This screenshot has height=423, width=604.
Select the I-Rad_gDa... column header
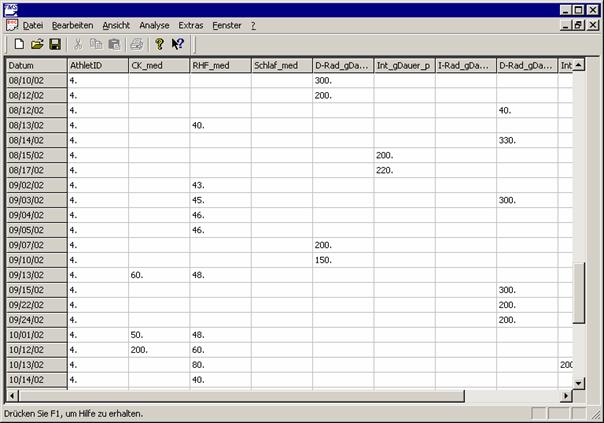pyautogui.click(x=466, y=65)
